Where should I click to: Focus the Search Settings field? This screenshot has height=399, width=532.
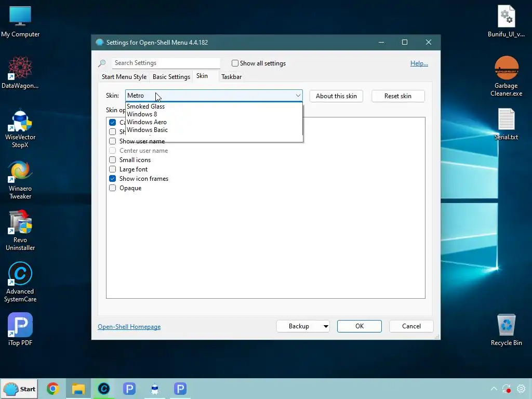[x=166, y=63]
